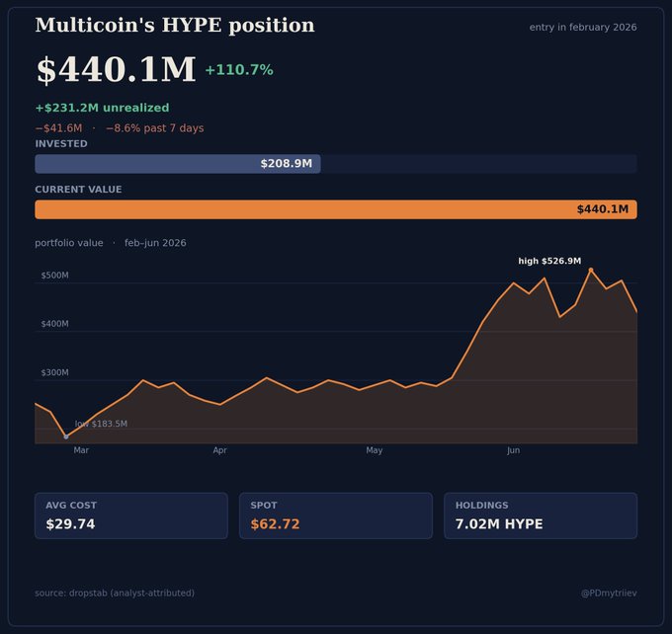Click the high $526.9M annotation
Screen dimensions: 672x634
click(549, 261)
